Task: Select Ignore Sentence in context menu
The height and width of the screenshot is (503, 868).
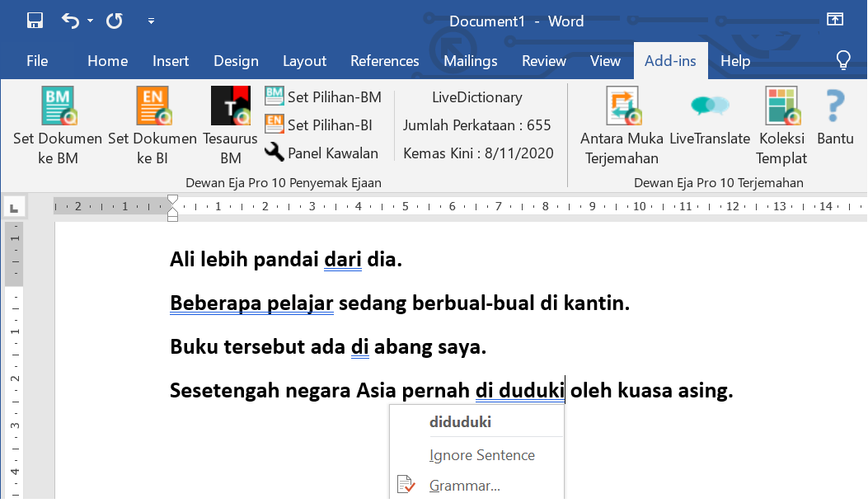Action: [481, 455]
